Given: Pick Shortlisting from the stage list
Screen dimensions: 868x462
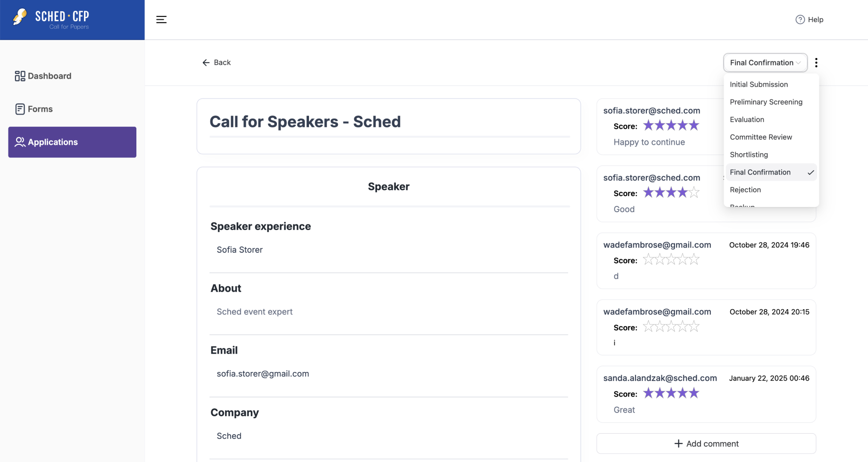Looking at the screenshot, I should (771, 155).
